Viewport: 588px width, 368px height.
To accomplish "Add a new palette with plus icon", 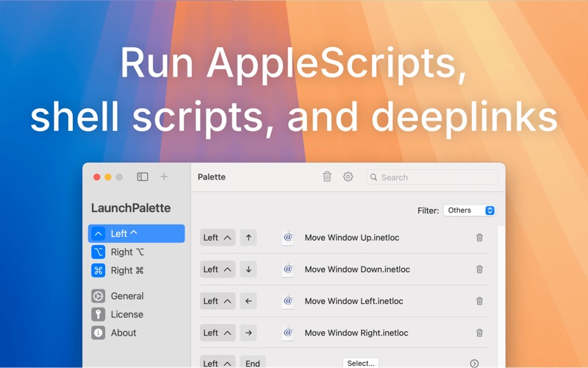I will tap(164, 177).
